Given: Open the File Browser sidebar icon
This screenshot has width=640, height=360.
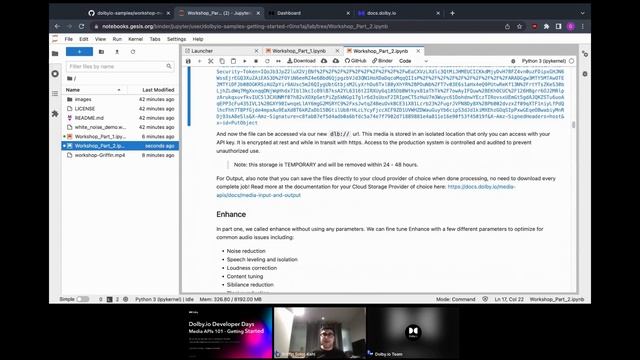Looking at the screenshot, I should point(55,53).
